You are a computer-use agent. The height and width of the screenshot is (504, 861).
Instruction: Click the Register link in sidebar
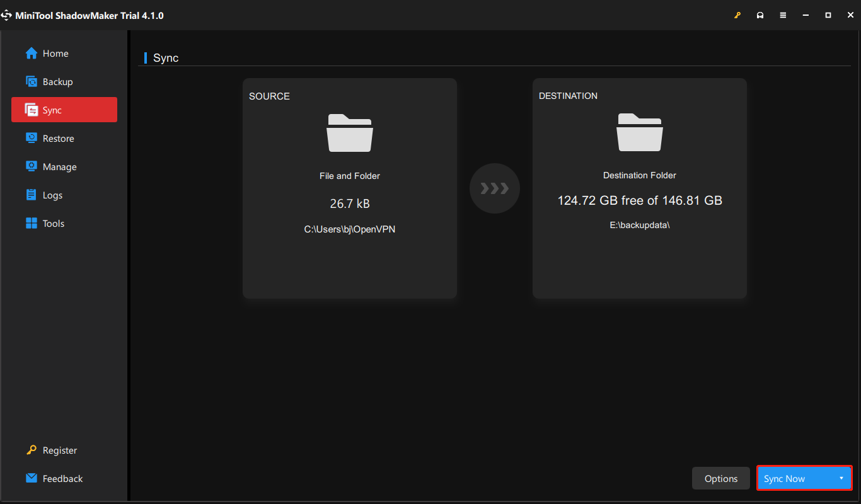(x=59, y=450)
